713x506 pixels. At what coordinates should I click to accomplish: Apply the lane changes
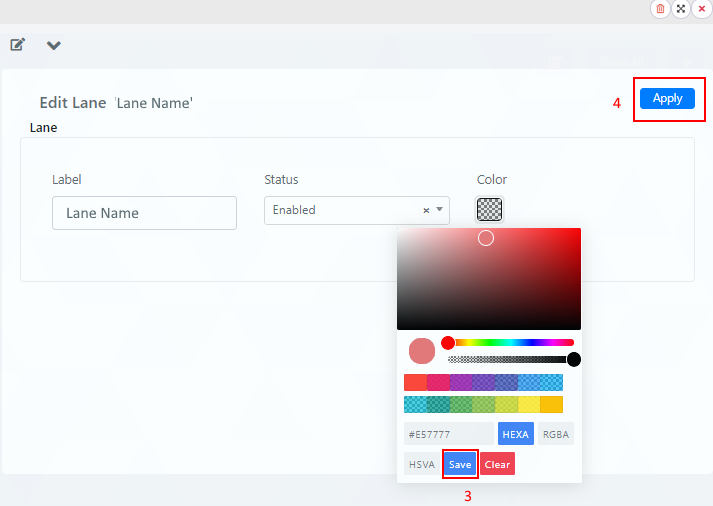[667, 98]
